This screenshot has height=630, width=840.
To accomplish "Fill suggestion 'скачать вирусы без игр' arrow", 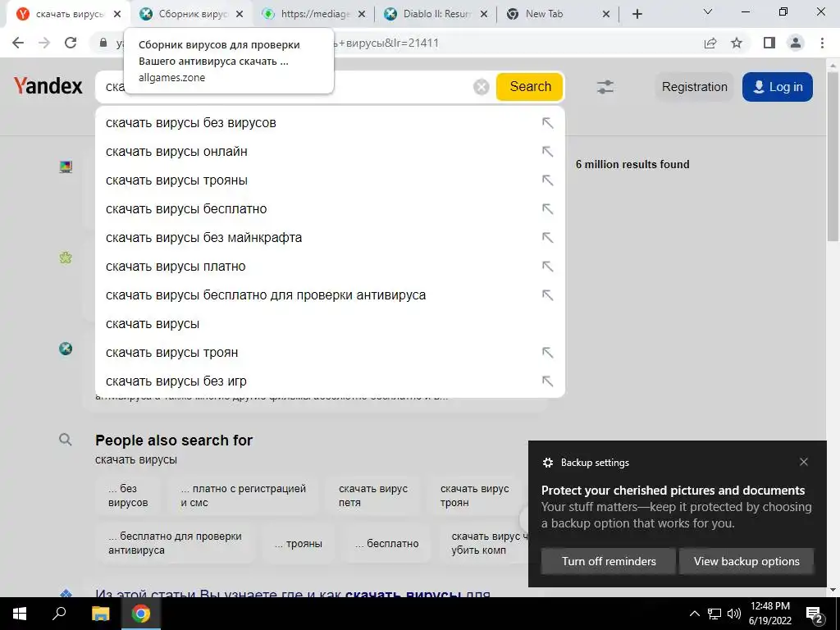I will click(547, 381).
